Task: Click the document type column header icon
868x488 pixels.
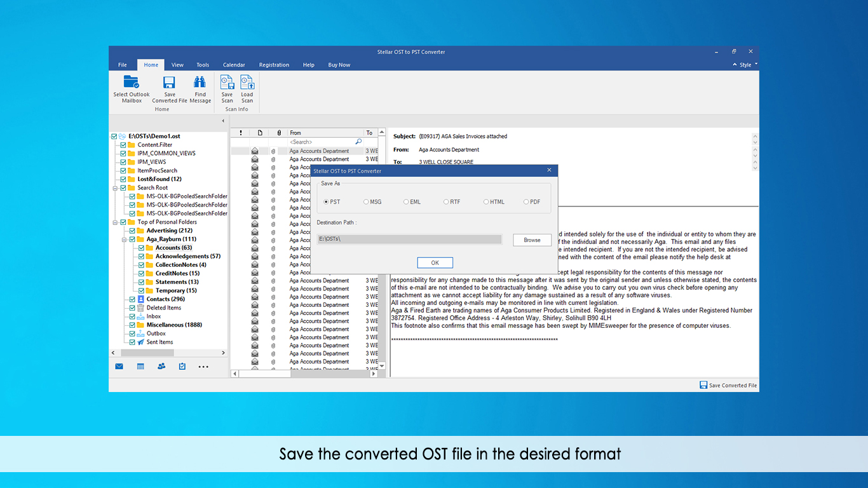Action: (260, 133)
